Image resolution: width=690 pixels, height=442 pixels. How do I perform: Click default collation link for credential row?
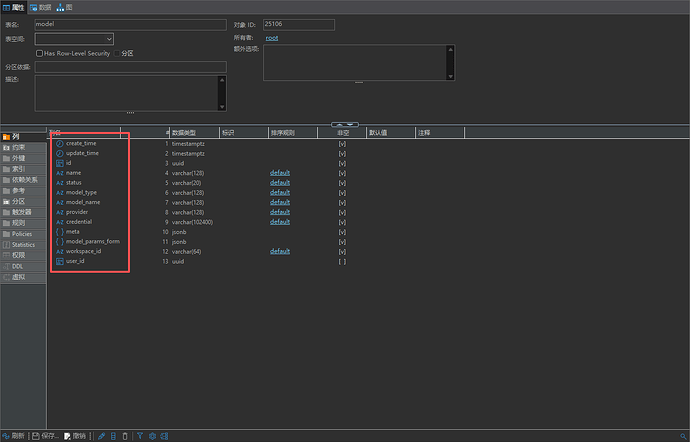pyautogui.click(x=280, y=222)
